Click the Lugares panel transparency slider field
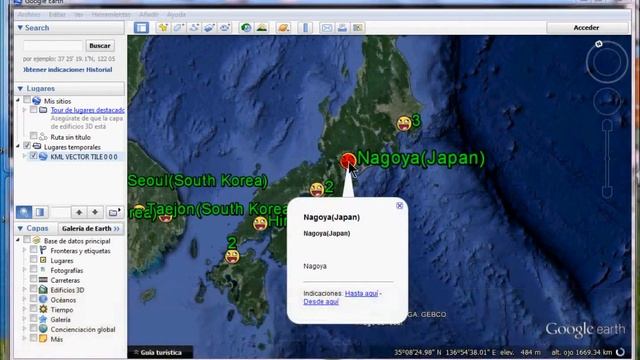640x360 pixels. 60,212
